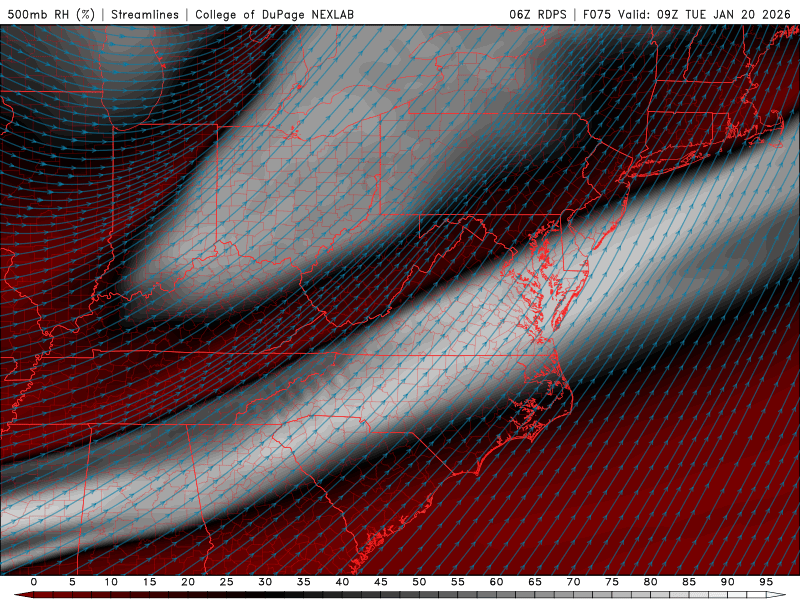Click the '500mb RH (%)' title text

click(51, 14)
